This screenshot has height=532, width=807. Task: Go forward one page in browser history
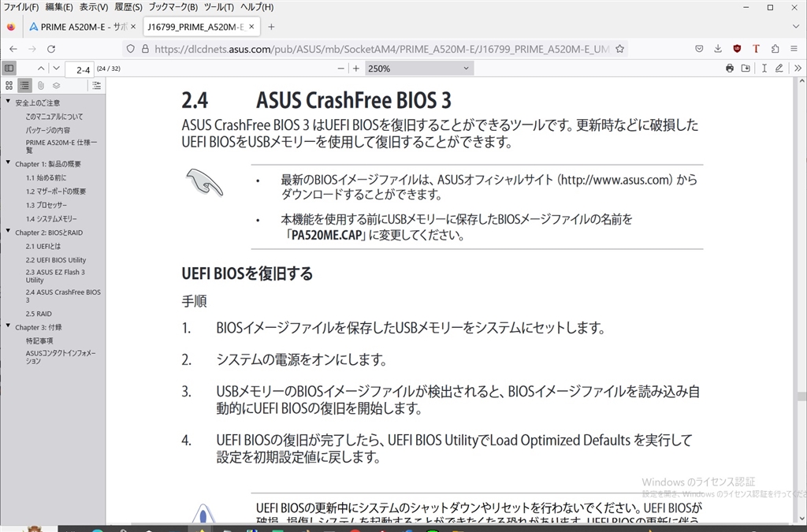pos(32,49)
